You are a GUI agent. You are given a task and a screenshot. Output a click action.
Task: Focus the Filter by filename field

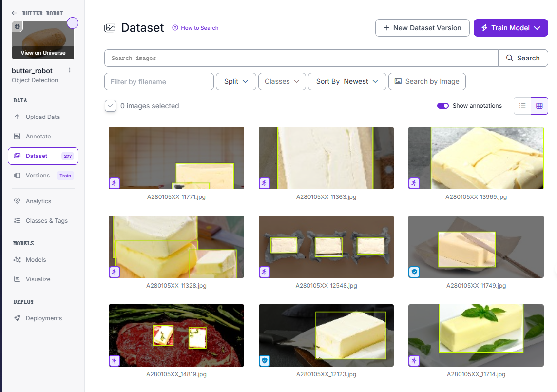(159, 82)
